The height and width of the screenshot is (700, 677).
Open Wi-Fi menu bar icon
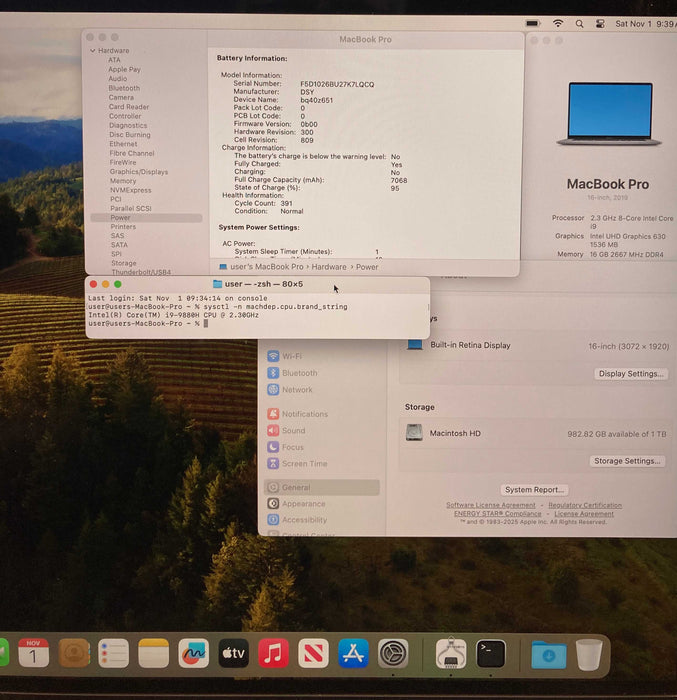point(558,23)
